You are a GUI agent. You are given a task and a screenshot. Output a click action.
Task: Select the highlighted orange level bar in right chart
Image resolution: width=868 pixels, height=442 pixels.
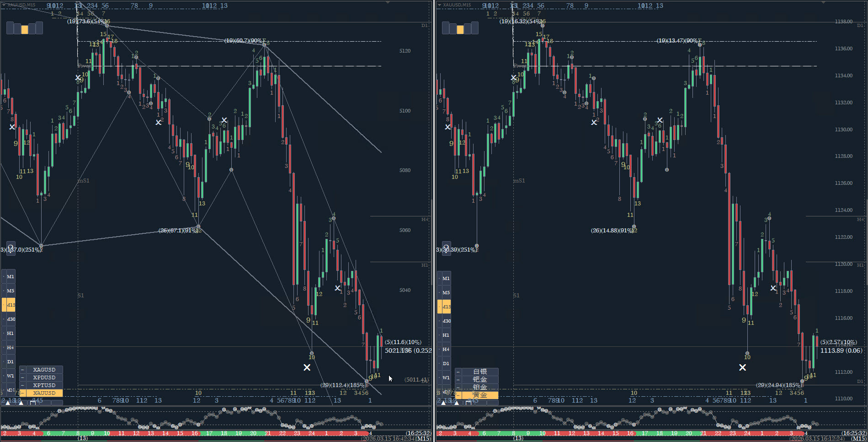[x=460, y=29]
